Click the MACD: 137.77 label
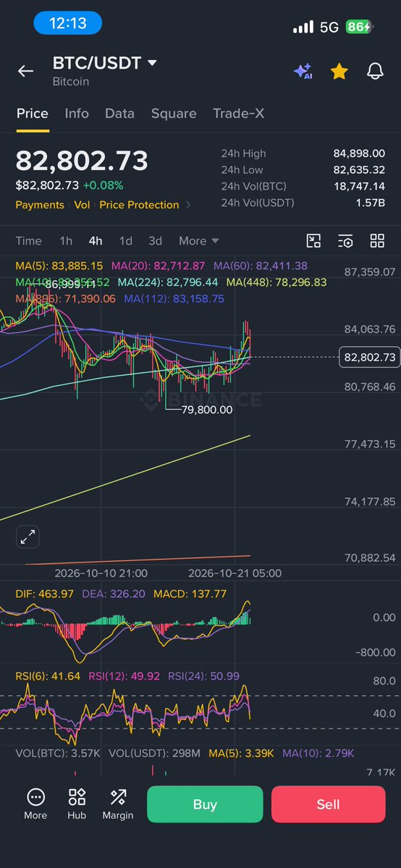The image size is (401, 868). pos(190,594)
